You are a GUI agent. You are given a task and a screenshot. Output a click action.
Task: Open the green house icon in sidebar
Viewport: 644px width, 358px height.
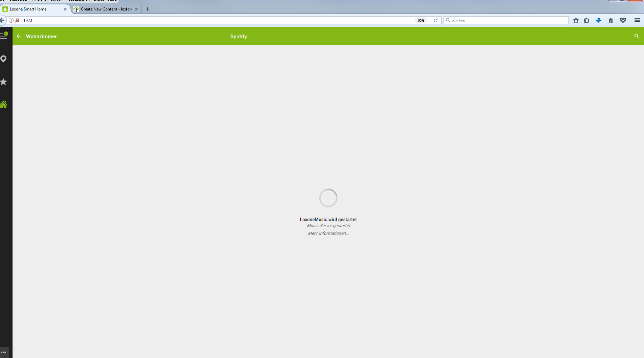coord(3,104)
